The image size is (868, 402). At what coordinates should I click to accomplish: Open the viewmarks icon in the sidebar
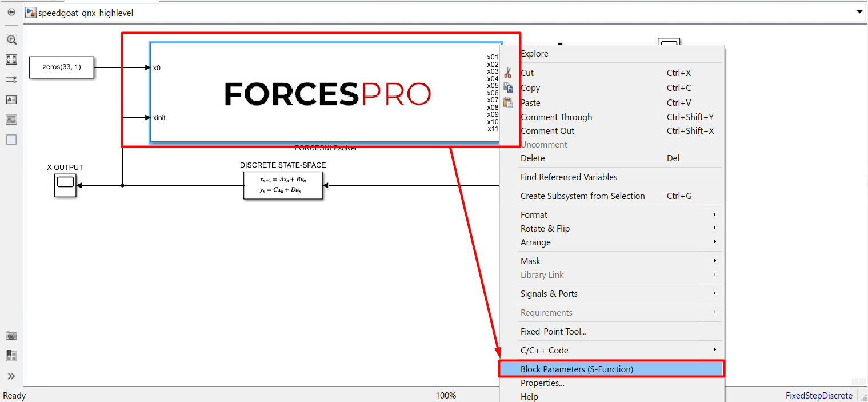[11, 356]
